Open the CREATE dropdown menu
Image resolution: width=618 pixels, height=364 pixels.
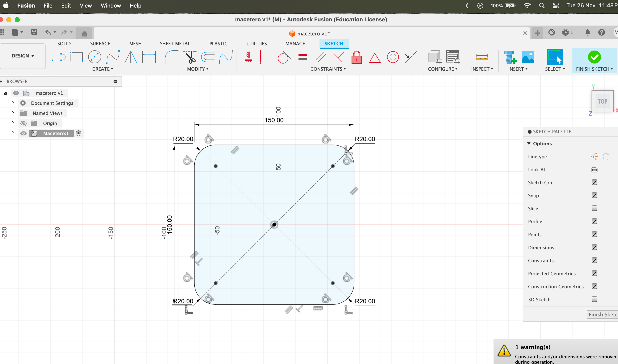point(103,69)
